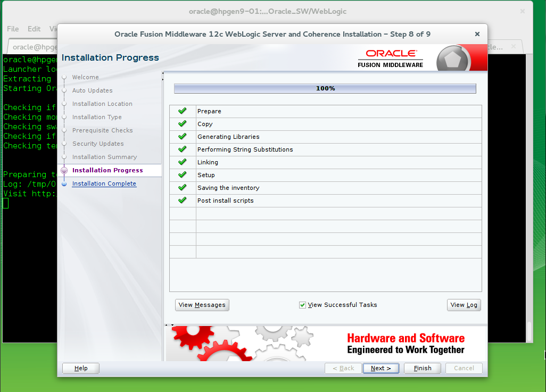Open the View Log button
Screen dimensions: 546x392
pos(464,305)
